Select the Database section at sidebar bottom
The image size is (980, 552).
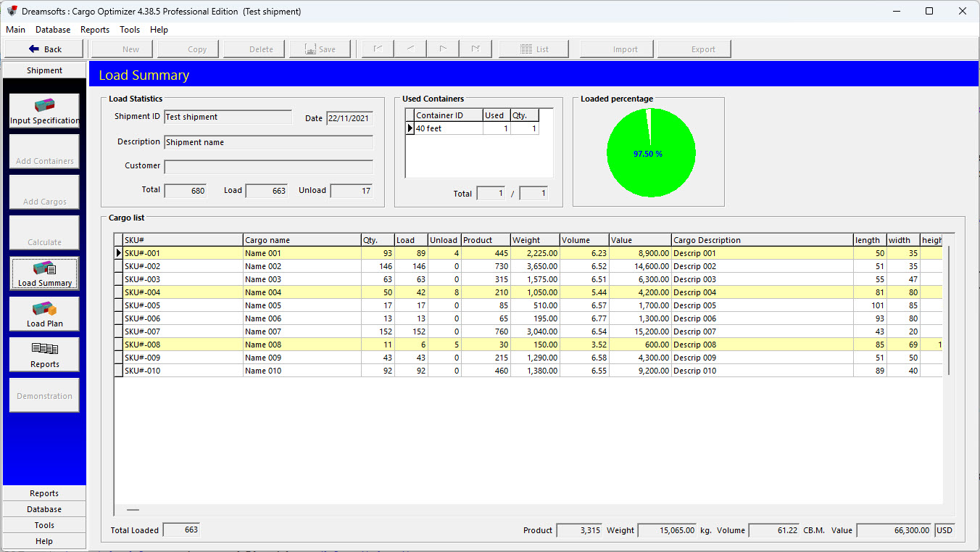[44, 509]
